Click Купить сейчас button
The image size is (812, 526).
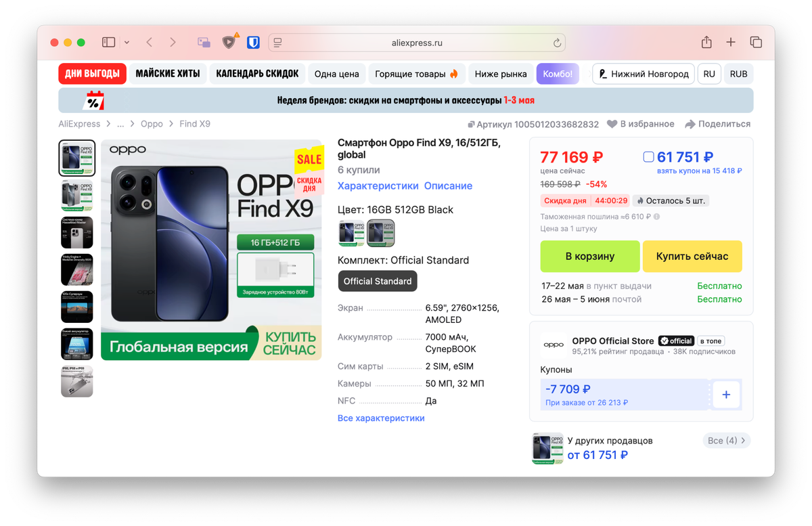tap(692, 256)
